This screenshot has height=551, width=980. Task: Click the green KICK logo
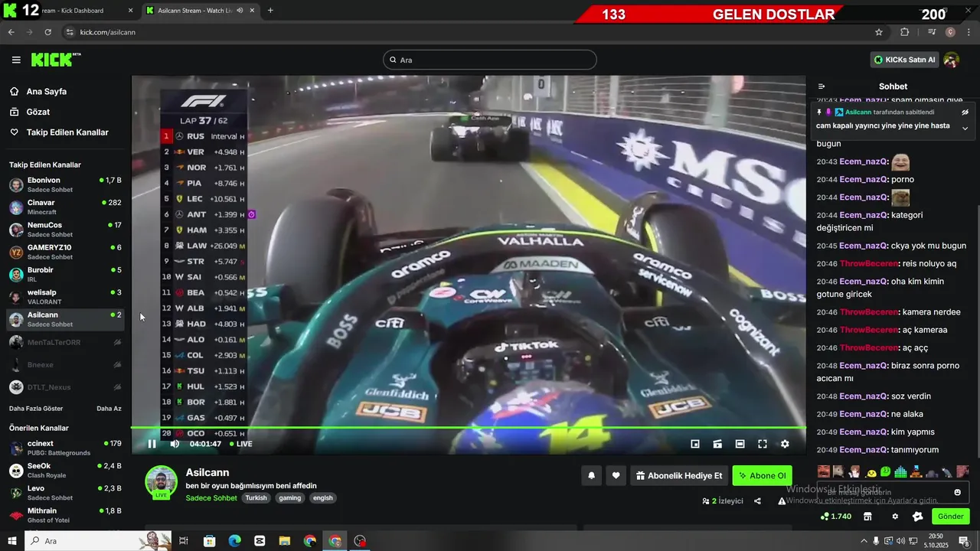click(x=55, y=60)
